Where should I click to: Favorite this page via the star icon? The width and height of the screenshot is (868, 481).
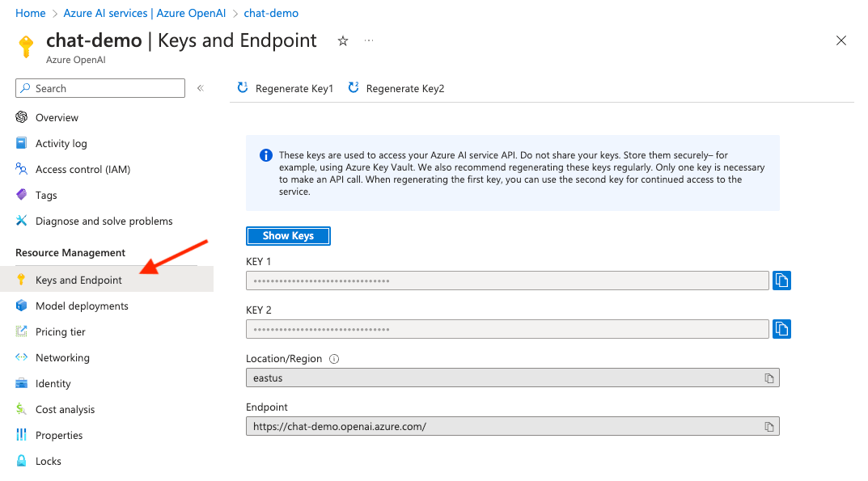point(342,40)
